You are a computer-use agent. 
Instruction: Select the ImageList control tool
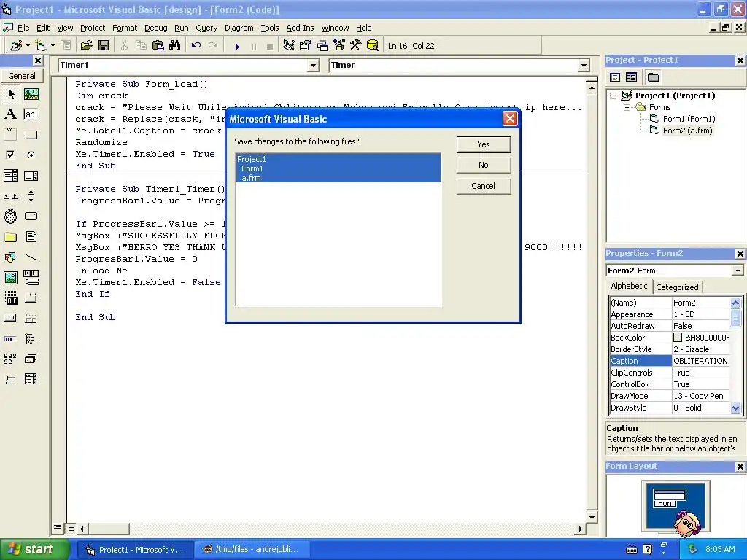[x=31, y=359]
